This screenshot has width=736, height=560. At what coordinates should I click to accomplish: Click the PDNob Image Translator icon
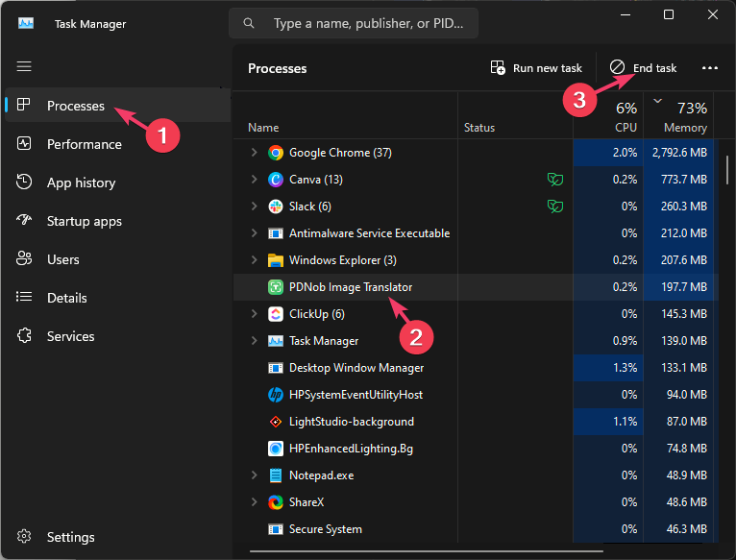tap(276, 287)
